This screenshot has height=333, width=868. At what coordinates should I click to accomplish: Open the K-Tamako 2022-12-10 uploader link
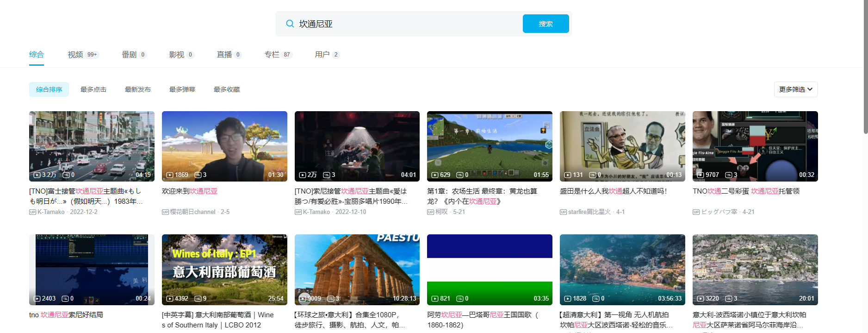pyautogui.click(x=316, y=212)
